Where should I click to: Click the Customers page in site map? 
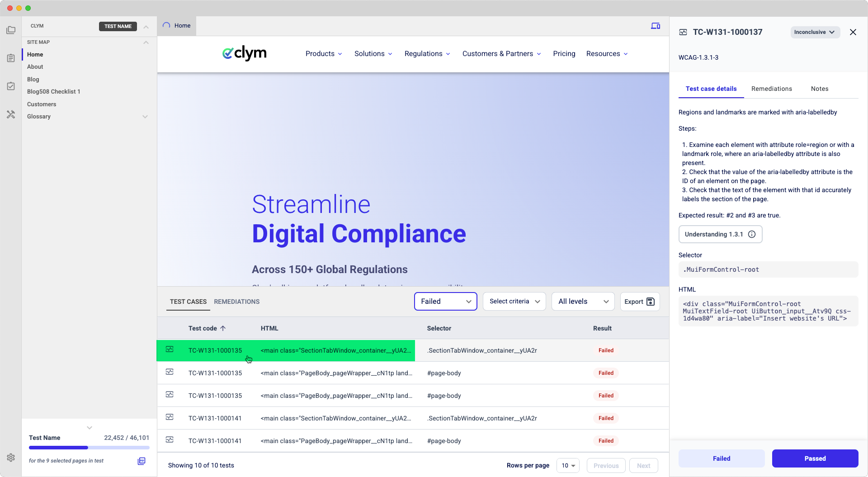(42, 104)
